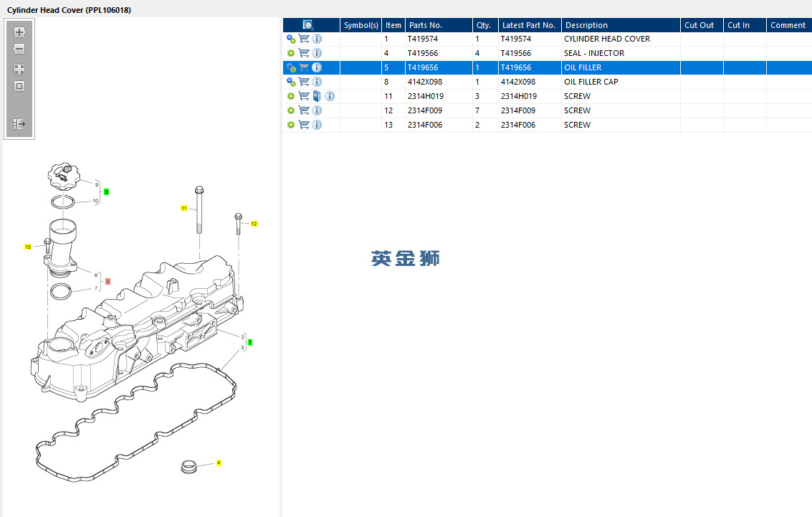This screenshot has height=517, width=812.
Task: Click part number 2314H019 in Parts No. column
Action: [x=425, y=96]
